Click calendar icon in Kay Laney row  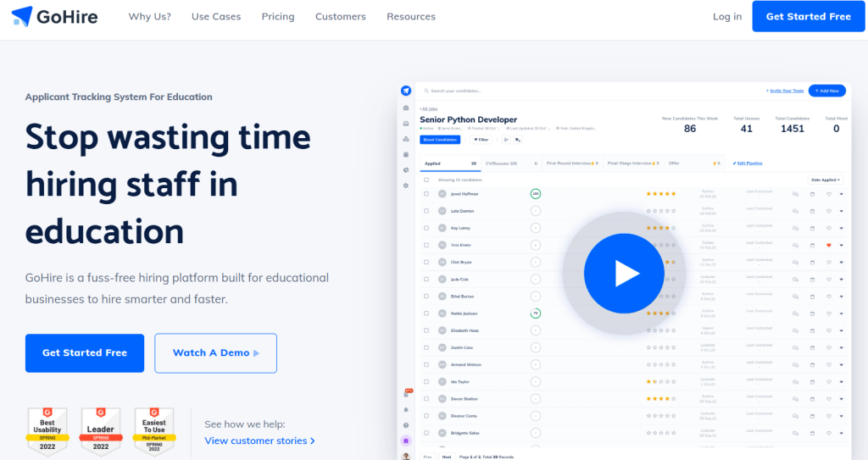point(812,228)
